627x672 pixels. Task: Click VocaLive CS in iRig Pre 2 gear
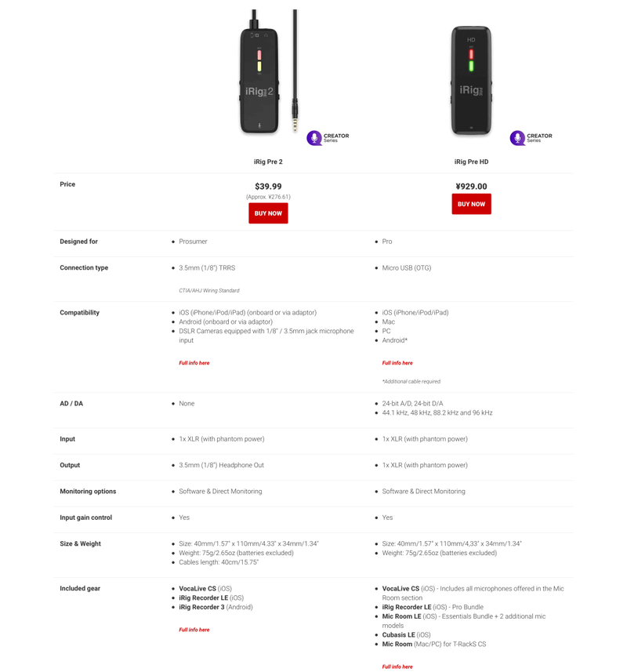[198, 589]
